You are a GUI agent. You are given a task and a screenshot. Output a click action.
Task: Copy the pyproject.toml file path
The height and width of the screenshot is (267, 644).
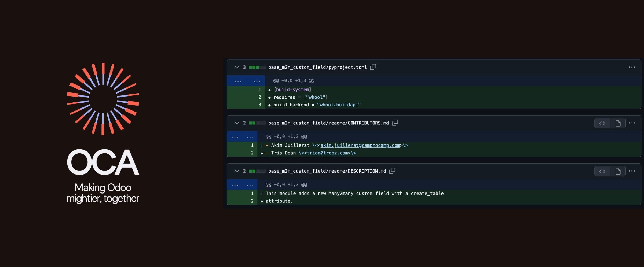click(x=373, y=67)
